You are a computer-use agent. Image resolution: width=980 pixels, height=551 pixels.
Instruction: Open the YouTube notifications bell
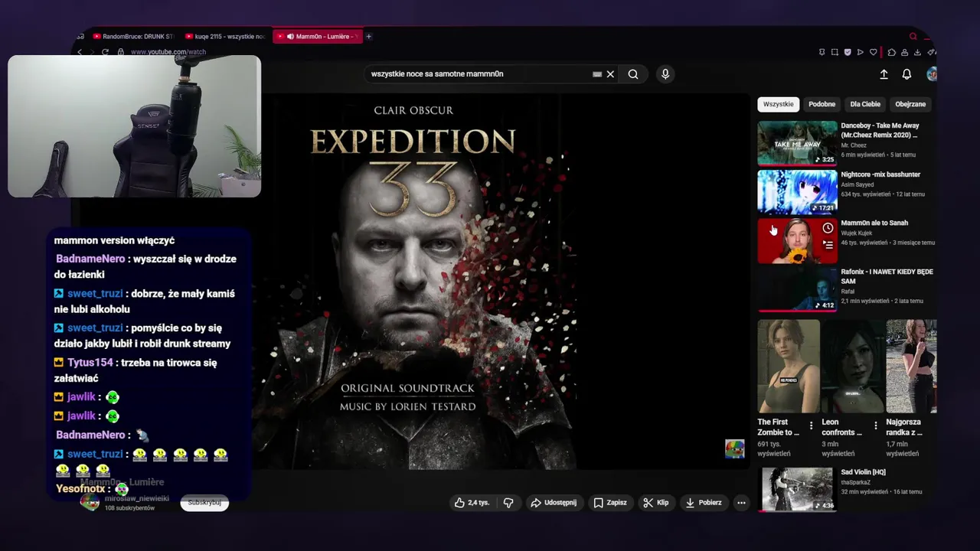click(906, 74)
